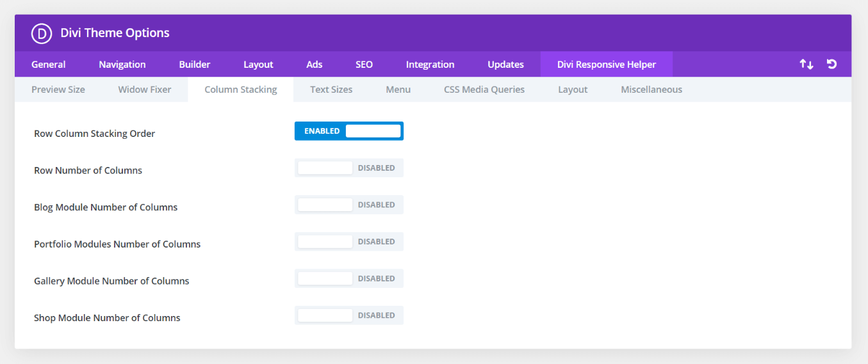This screenshot has height=364, width=868.
Task: Click the import/export arrows icon
Action: pos(806,64)
